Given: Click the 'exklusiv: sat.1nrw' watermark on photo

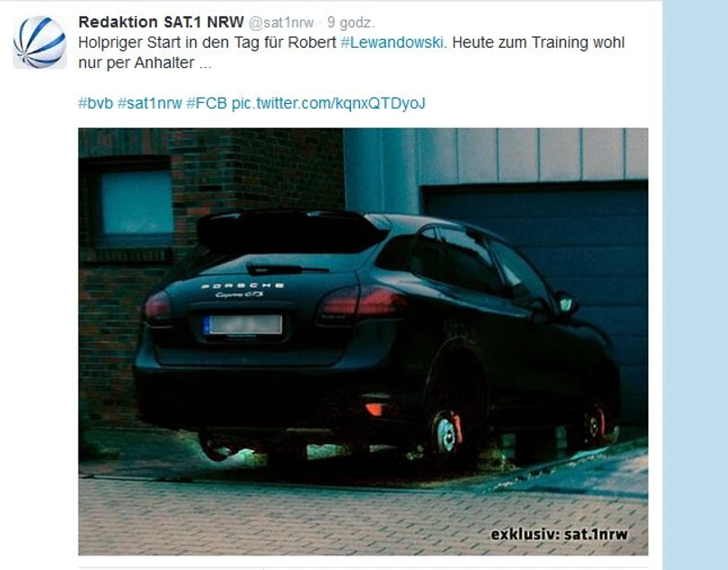Looking at the screenshot, I should coord(560,534).
